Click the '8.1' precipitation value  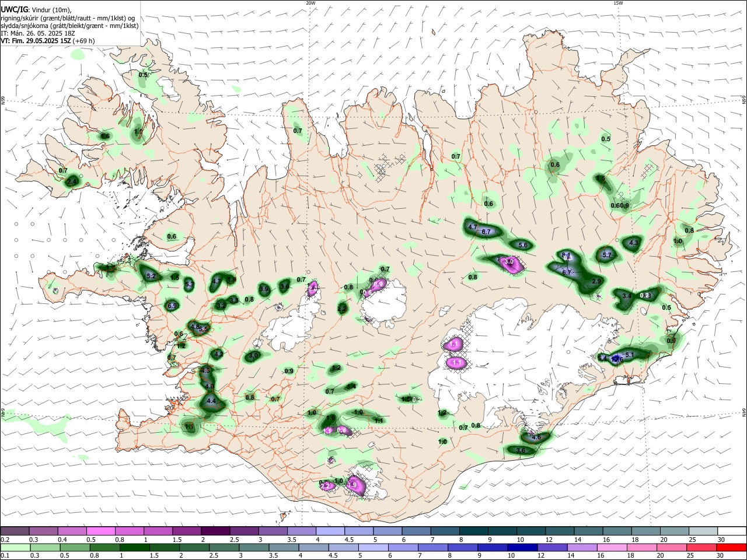[x=566, y=256]
